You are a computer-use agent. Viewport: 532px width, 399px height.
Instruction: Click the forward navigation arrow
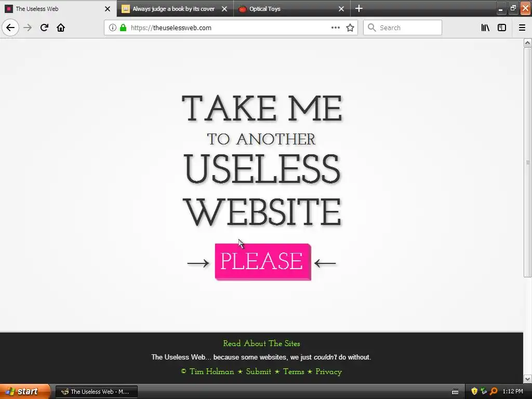28,28
